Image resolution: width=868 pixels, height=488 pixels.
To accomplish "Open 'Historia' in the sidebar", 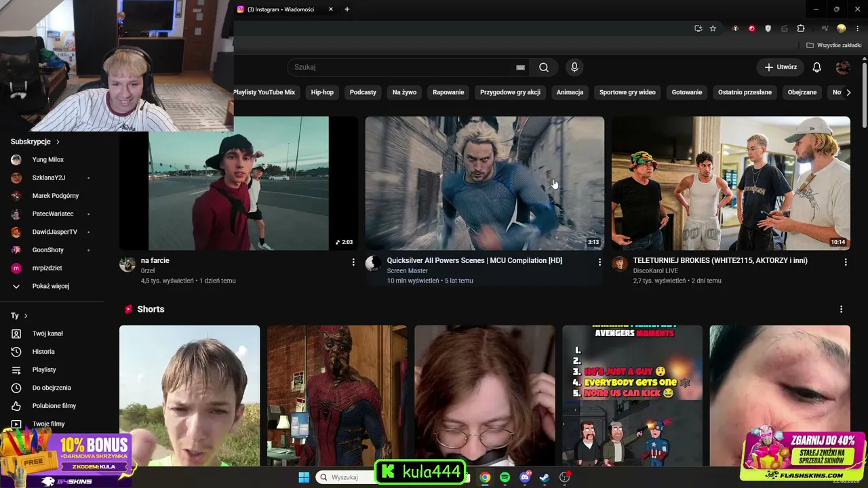I will (x=43, y=352).
